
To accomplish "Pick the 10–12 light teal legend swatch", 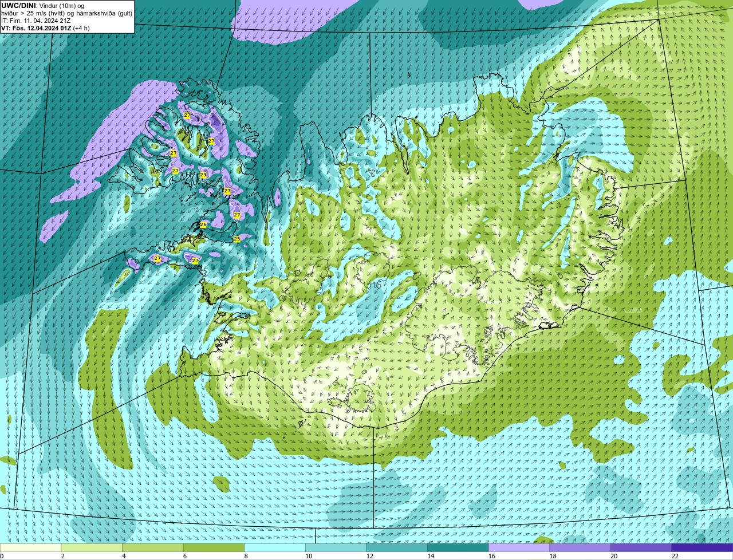I will (336, 547).
